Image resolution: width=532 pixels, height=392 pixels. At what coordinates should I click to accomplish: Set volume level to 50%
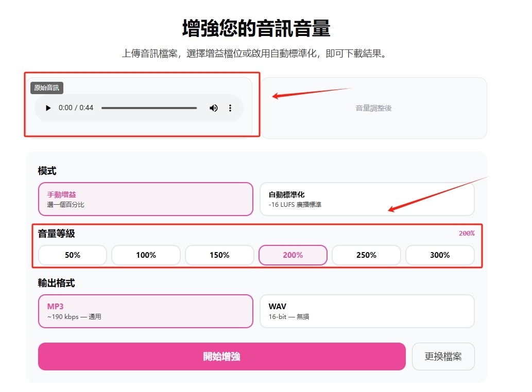click(73, 255)
